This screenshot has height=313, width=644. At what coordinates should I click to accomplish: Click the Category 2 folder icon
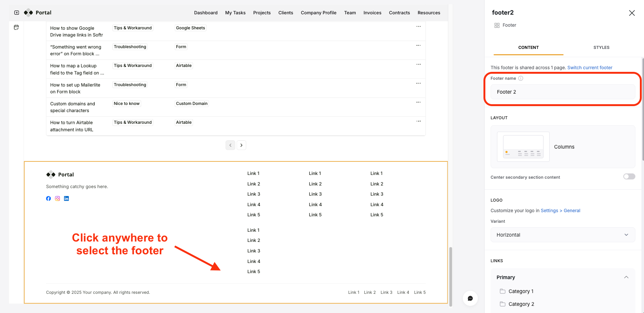coord(503,304)
